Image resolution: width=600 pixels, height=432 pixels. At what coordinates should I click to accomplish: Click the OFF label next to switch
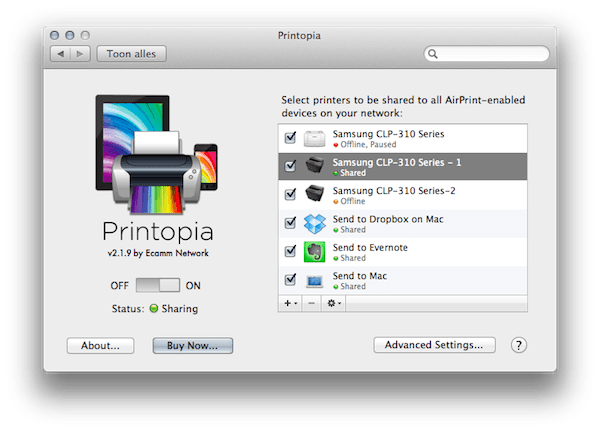pyautogui.click(x=119, y=286)
